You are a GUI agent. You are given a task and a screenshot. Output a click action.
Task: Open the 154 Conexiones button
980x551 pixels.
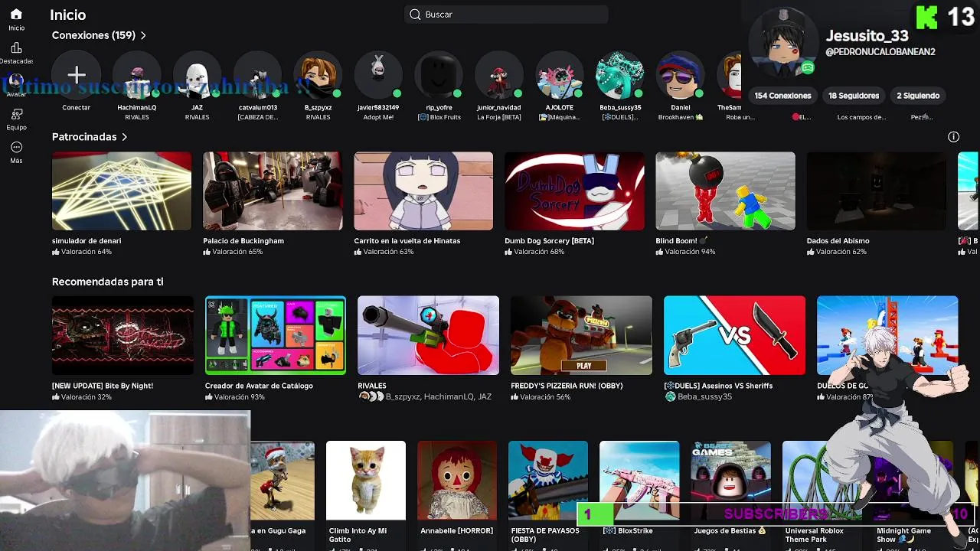point(782,96)
